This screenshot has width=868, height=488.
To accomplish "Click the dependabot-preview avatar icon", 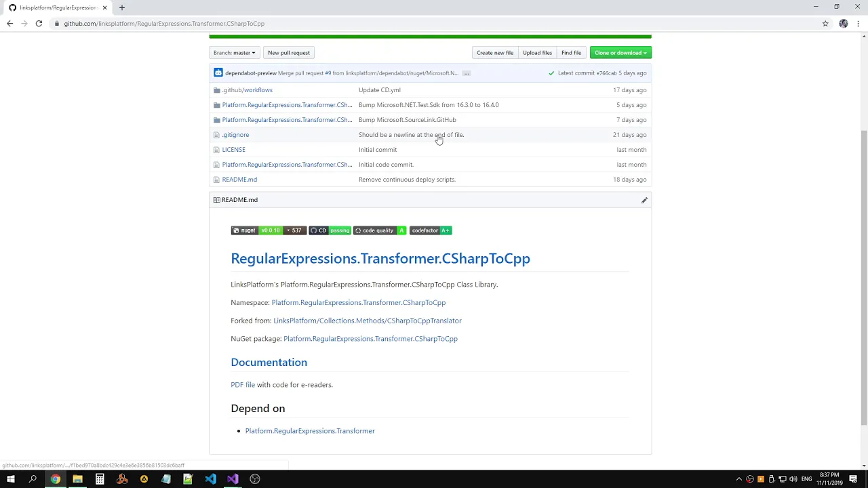I will point(218,73).
